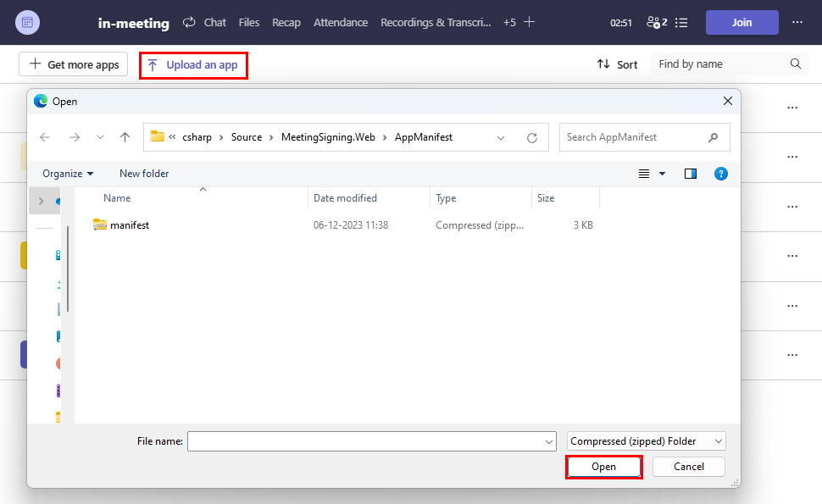Click the 3 KB size cell
The height and width of the screenshot is (504, 822).
point(583,225)
